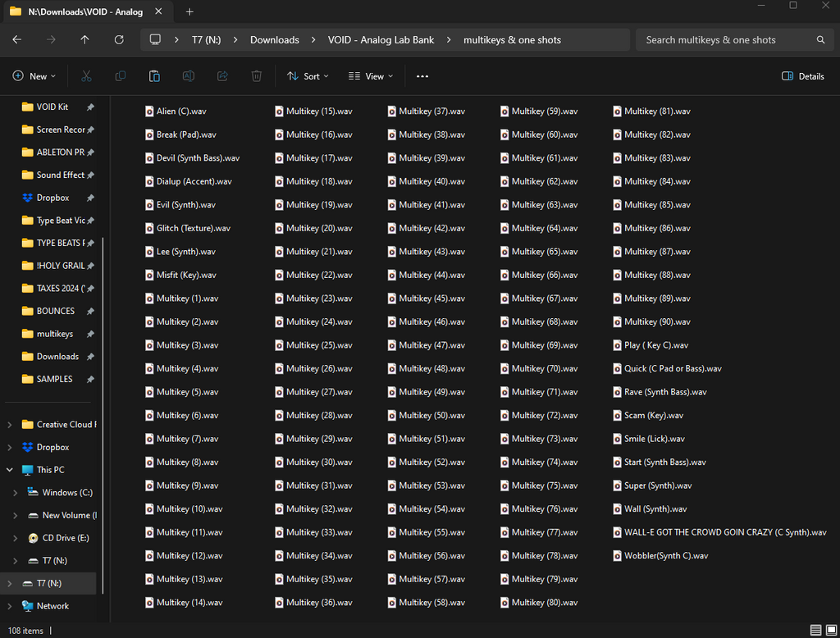Open the See more options menu
Viewport: 840px width, 638px height.
pyautogui.click(x=422, y=76)
